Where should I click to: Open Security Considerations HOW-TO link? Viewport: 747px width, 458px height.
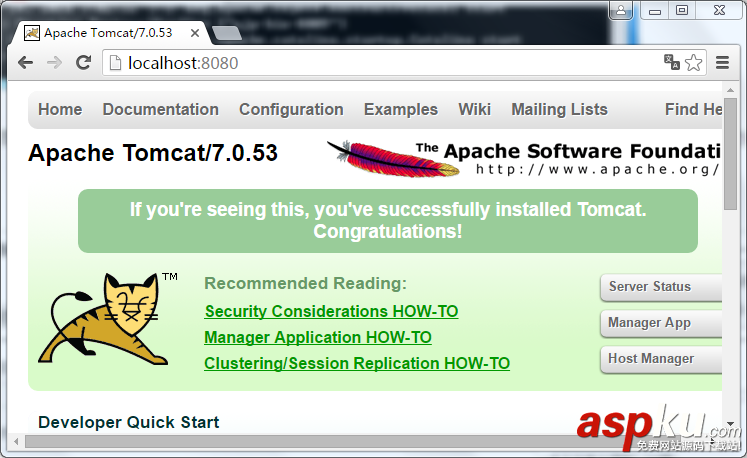coord(331,311)
